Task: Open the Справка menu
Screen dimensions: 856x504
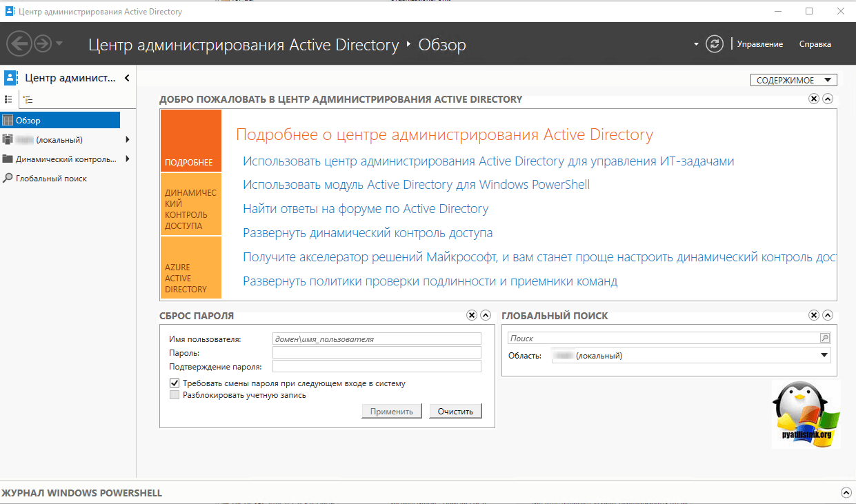Action: 815,44
